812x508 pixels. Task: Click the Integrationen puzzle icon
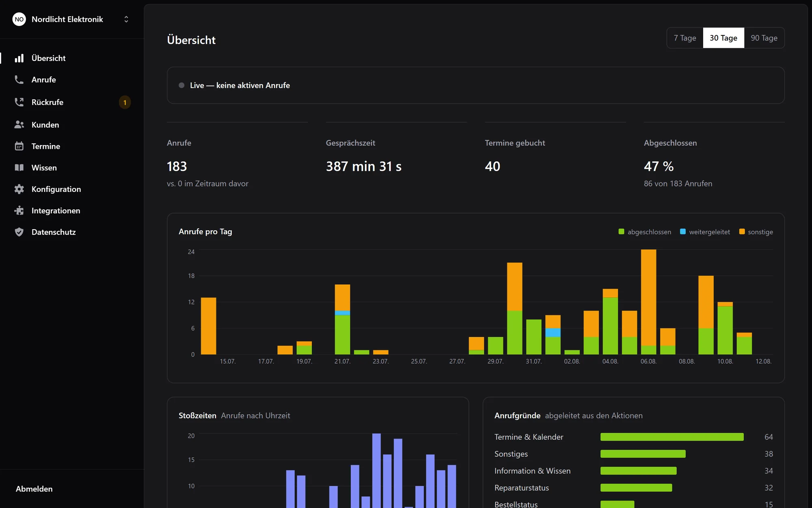point(19,211)
